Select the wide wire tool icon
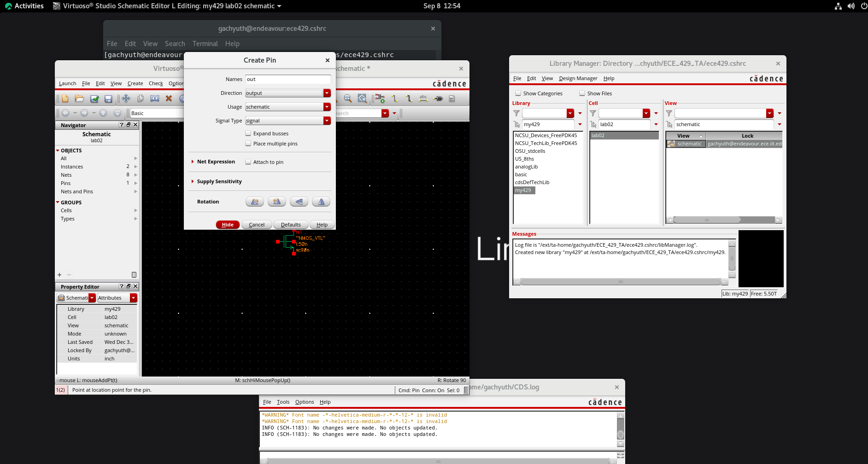The image size is (868, 464). point(409,99)
